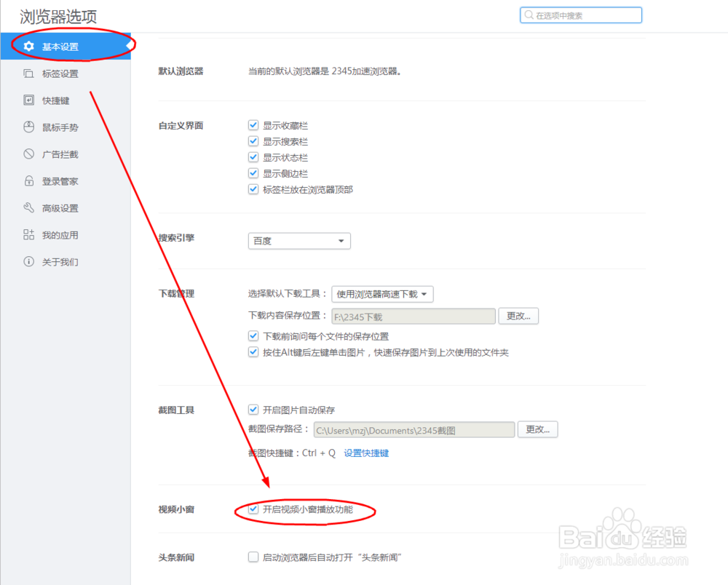Click 更改 button for screenshot path
This screenshot has height=585, width=728.
point(538,429)
